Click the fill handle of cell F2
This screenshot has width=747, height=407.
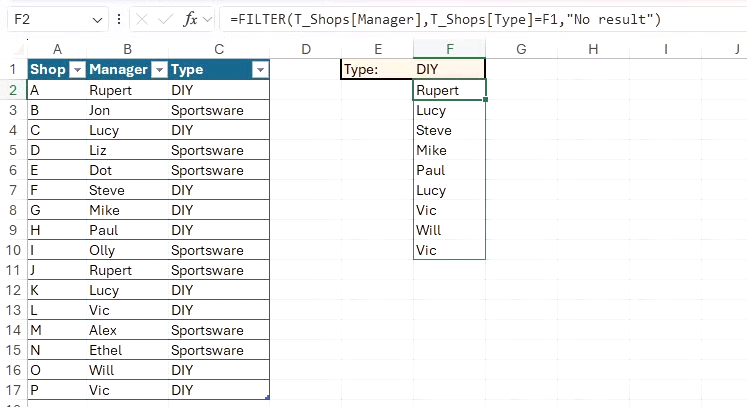click(x=485, y=100)
